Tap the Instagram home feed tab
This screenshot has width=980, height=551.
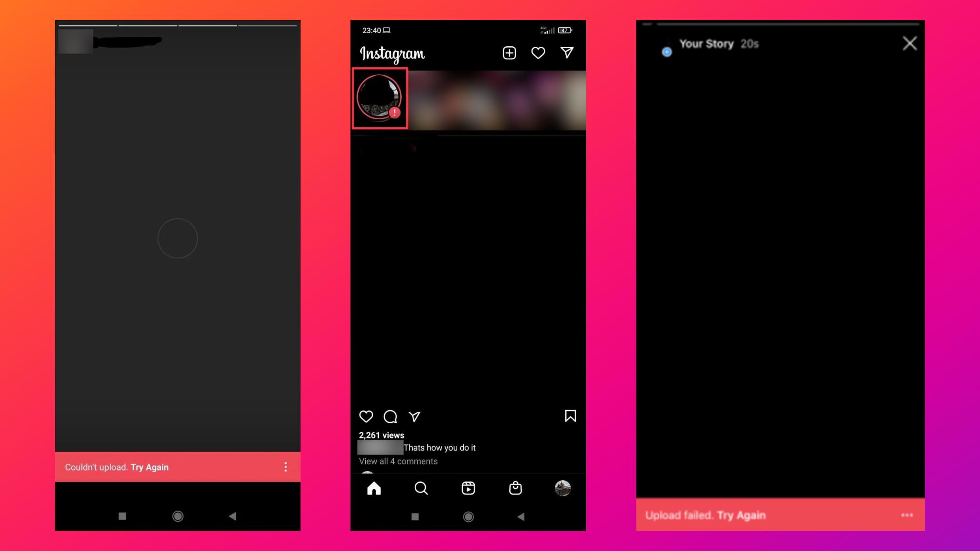tap(374, 488)
